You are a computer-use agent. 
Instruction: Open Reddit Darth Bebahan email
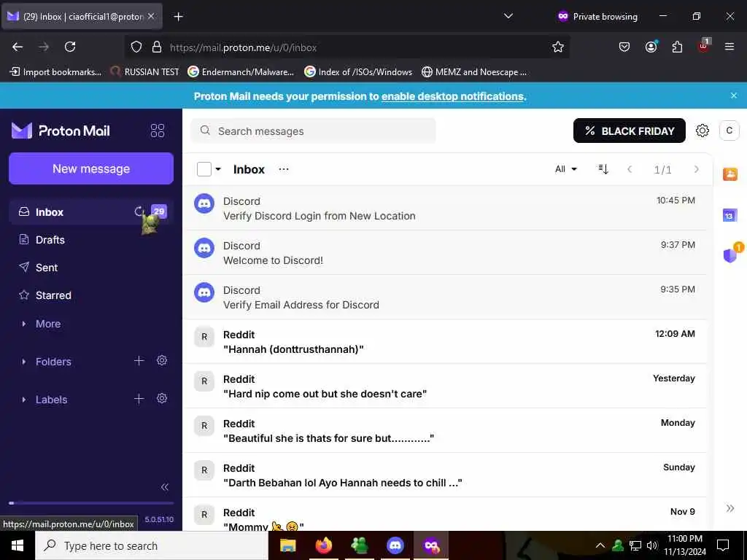point(445,475)
